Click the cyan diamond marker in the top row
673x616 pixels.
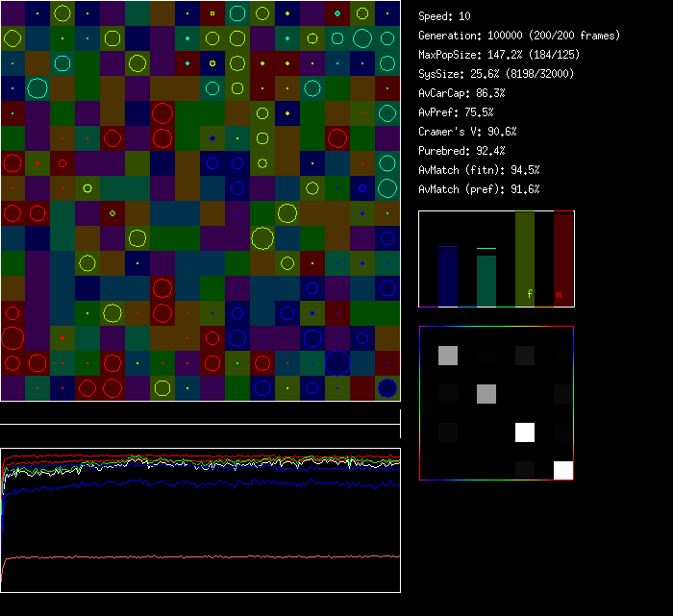pos(337,13)
